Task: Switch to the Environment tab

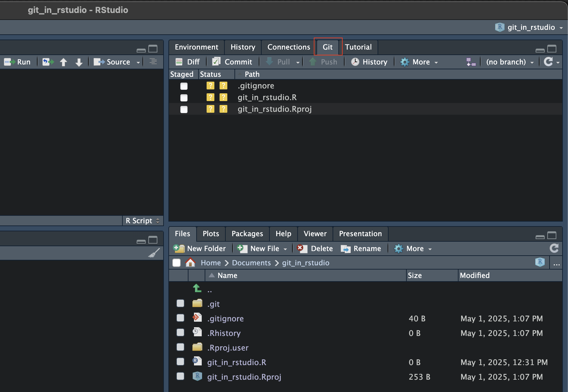Action: pos(196,47)
